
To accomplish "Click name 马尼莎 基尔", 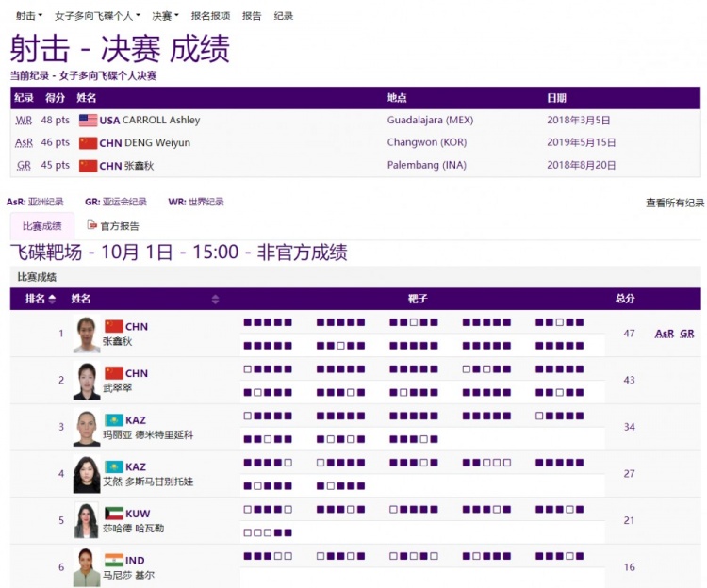I will (x=128, y=576).
